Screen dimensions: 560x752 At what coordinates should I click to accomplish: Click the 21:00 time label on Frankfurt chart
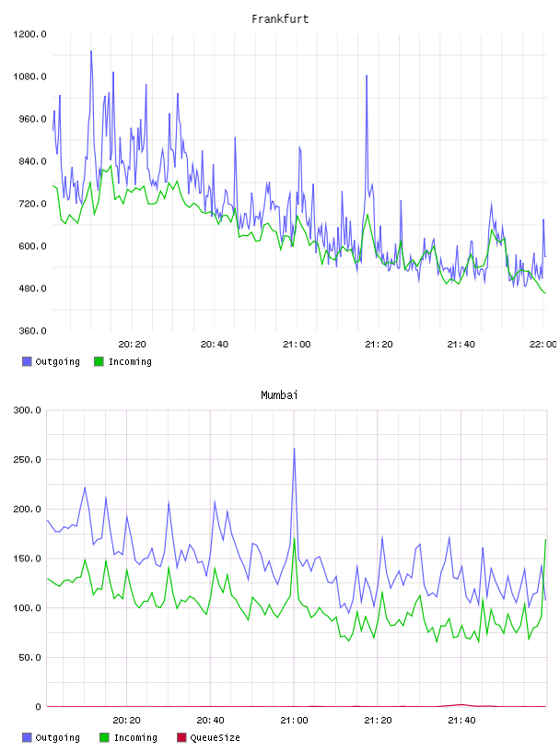[297, 345]
